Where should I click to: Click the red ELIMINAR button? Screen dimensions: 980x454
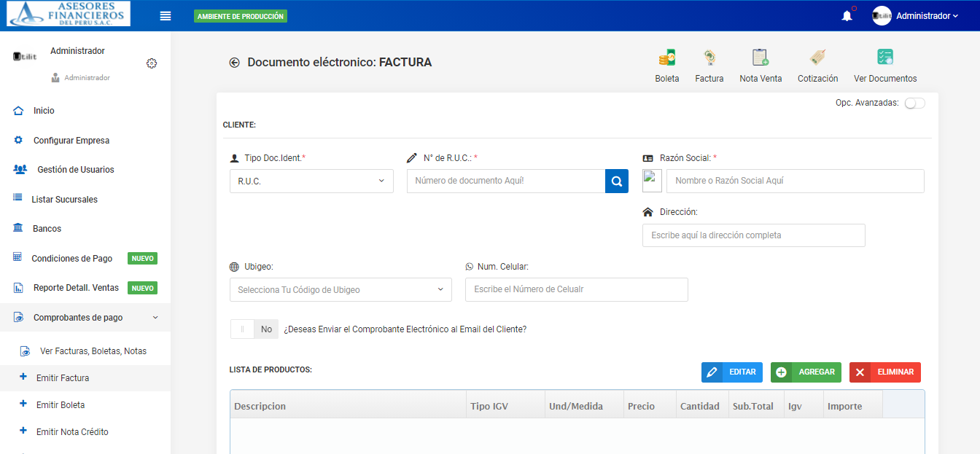[884, 372]
